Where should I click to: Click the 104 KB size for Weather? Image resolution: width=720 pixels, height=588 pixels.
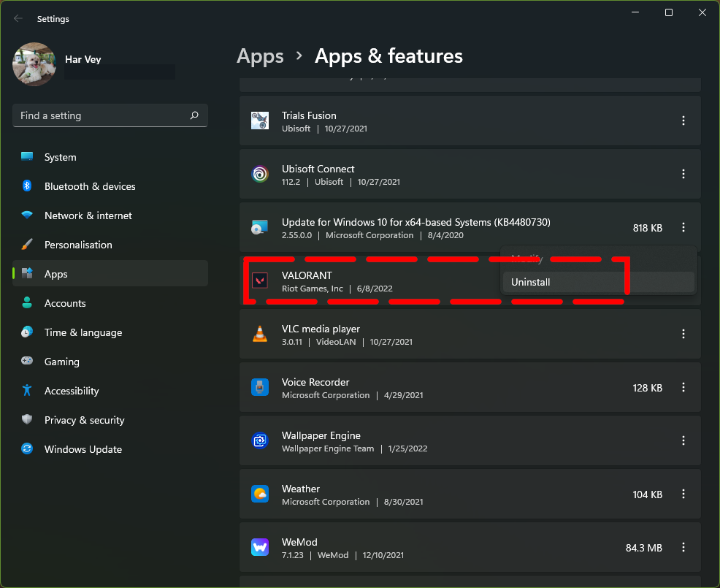648,495
